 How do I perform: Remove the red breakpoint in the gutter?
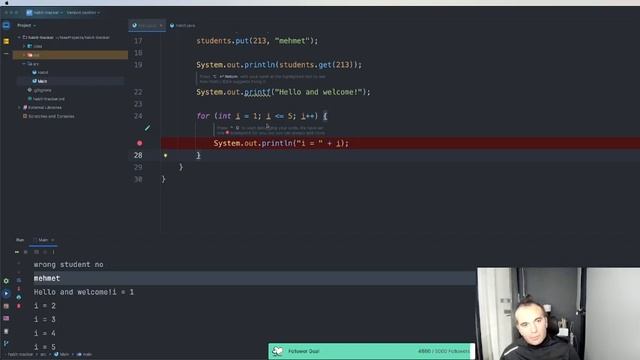[x=140, y=143]
